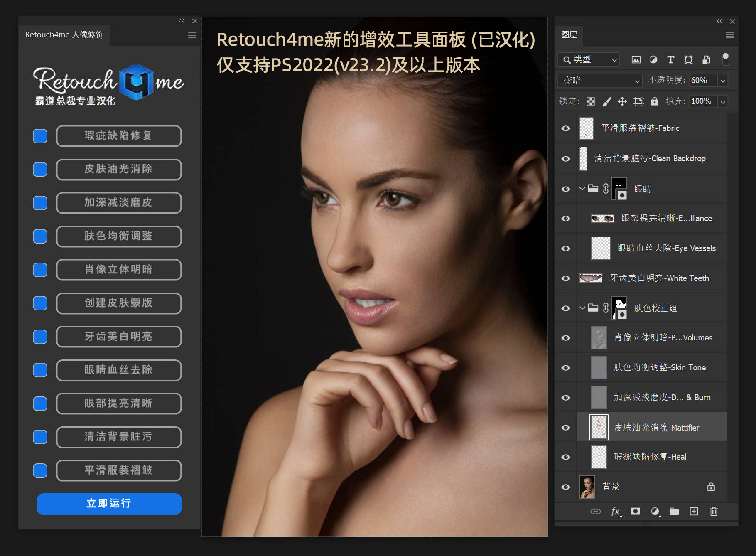Lock position move icon
Screen dimensions: 756x556
[x=622, y=101]
